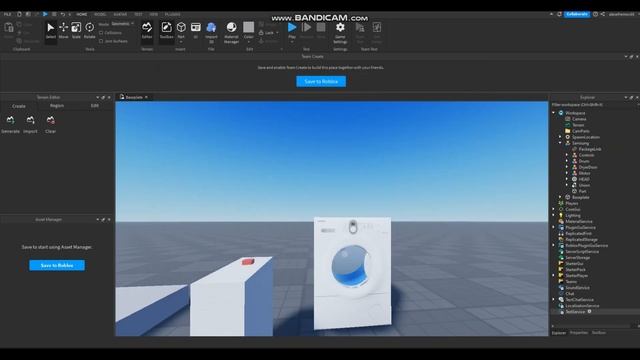Open Terrain Editor Region tab
640x360 pixels.
[x=57, y=106]
